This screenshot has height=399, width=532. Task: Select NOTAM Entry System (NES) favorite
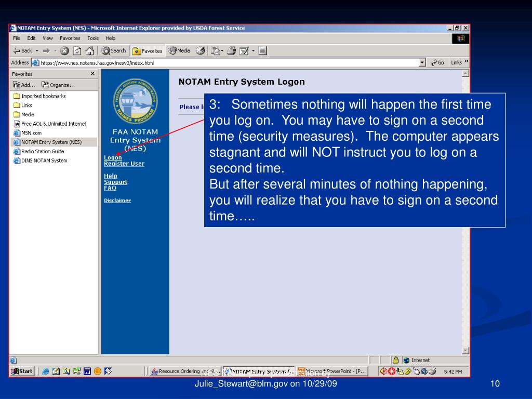click(x=47, y=142)
